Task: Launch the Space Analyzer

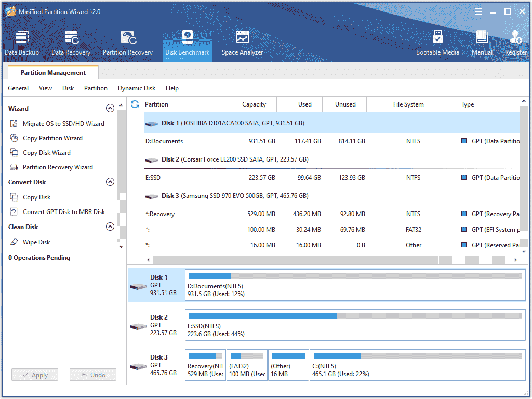Action: 242,42
